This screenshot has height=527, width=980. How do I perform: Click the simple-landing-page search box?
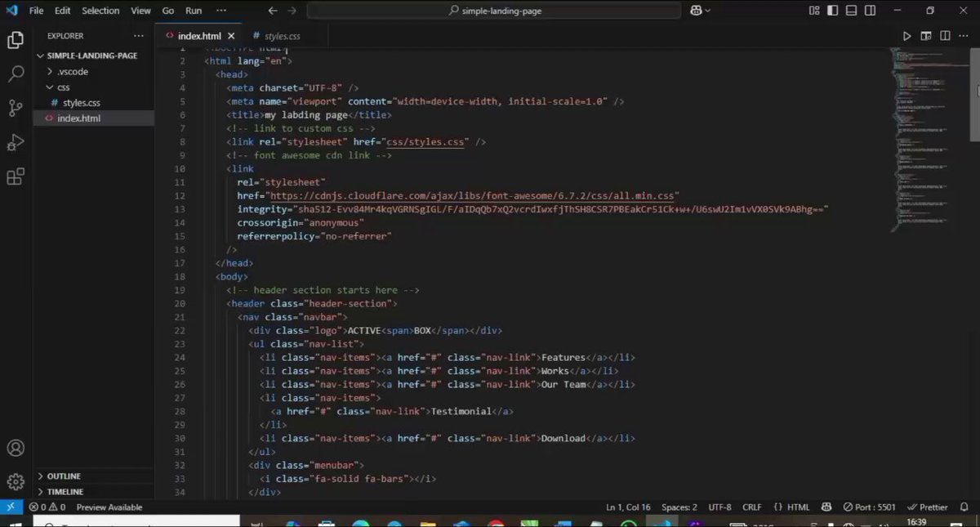(x=494, y=11)
